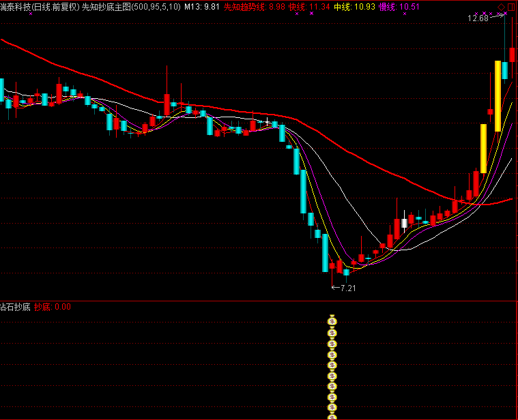Click the magenta x marker below 中线
This screenshot has height=420, width=518.
[349, 14]
